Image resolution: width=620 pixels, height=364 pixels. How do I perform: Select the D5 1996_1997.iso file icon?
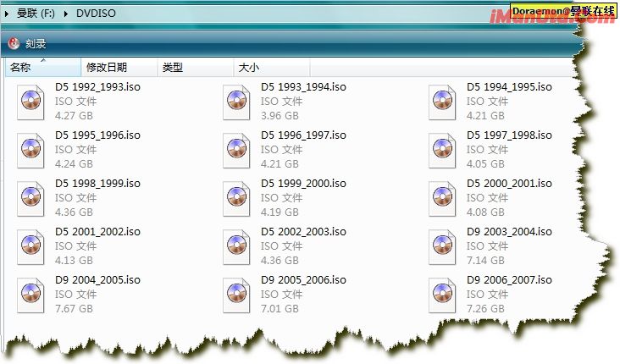click(236, 150)
